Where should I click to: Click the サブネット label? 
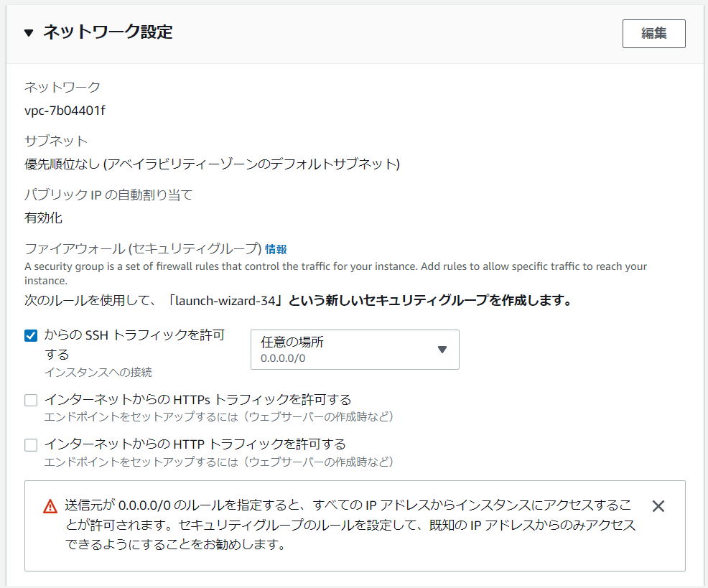click(x=56, y=141)
